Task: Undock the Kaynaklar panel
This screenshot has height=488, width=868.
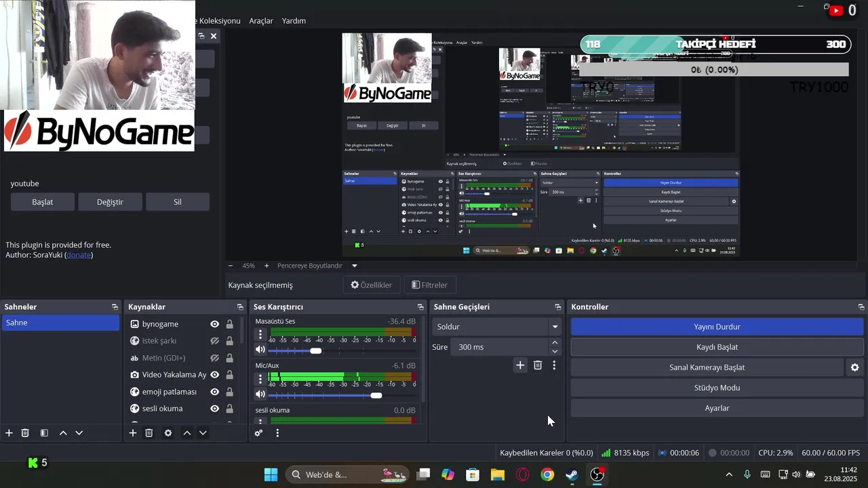Action: click(x=239, y=307)
